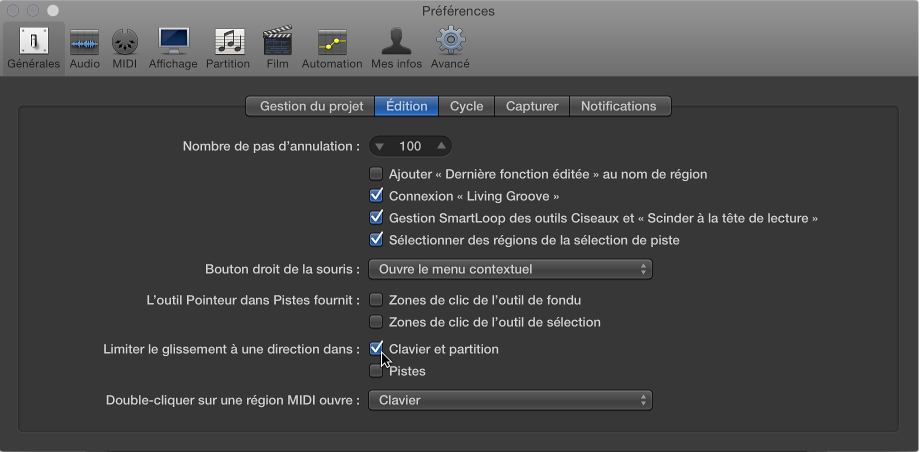Click the undo steps number field

410,146
